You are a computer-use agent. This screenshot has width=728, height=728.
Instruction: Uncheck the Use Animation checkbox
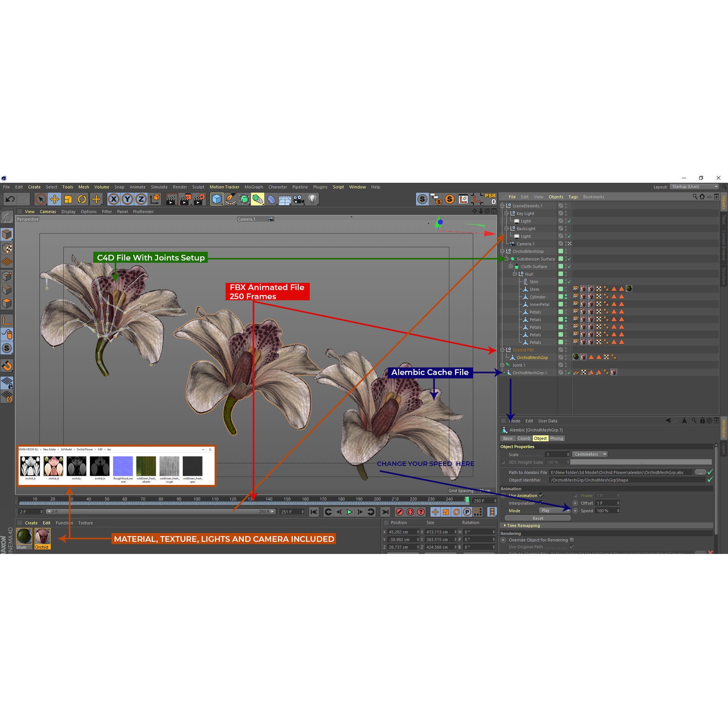(x=541, y=495)
